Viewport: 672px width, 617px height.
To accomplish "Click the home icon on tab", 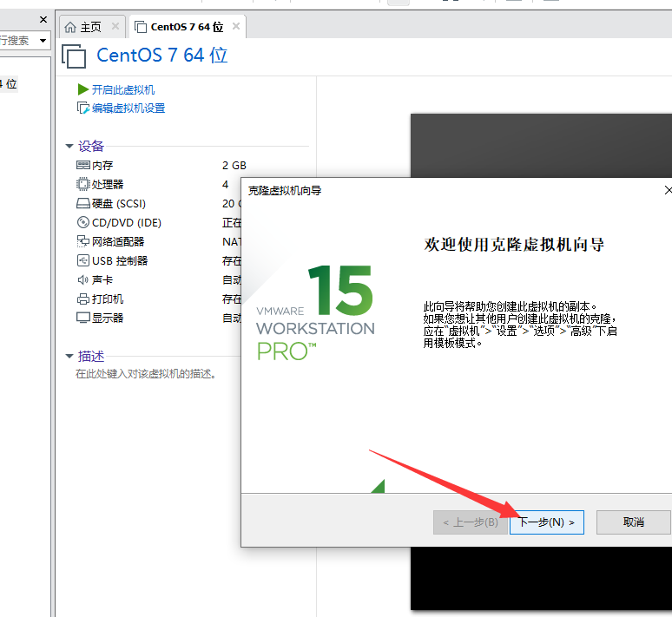I will (x=70, y=27).
